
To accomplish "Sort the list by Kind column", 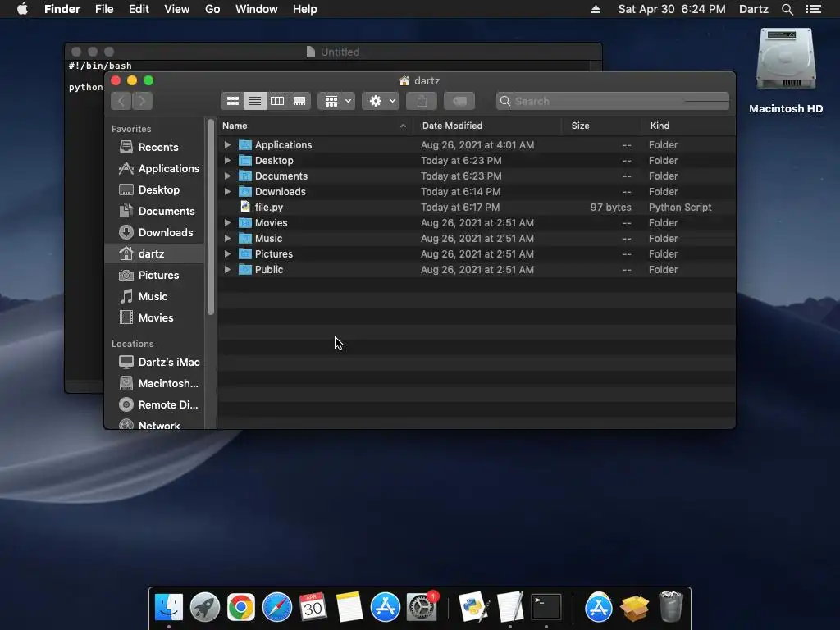I will point(688,126).
